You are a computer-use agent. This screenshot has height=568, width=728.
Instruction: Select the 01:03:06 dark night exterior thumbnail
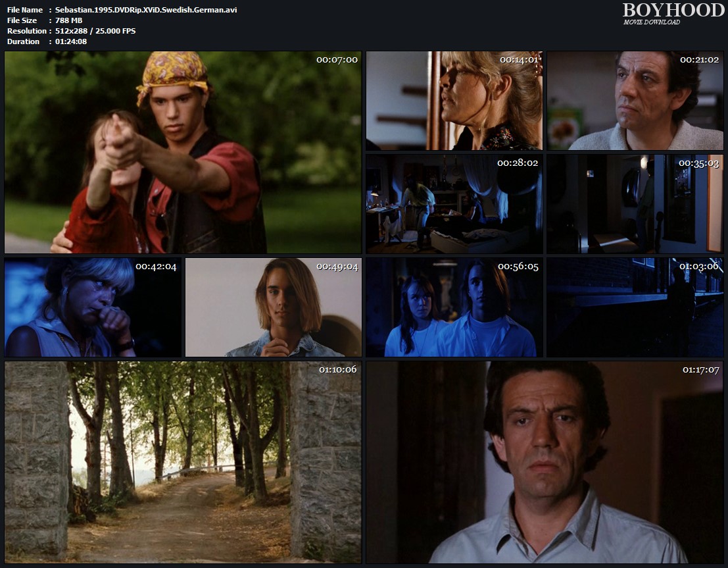(635, 307)
